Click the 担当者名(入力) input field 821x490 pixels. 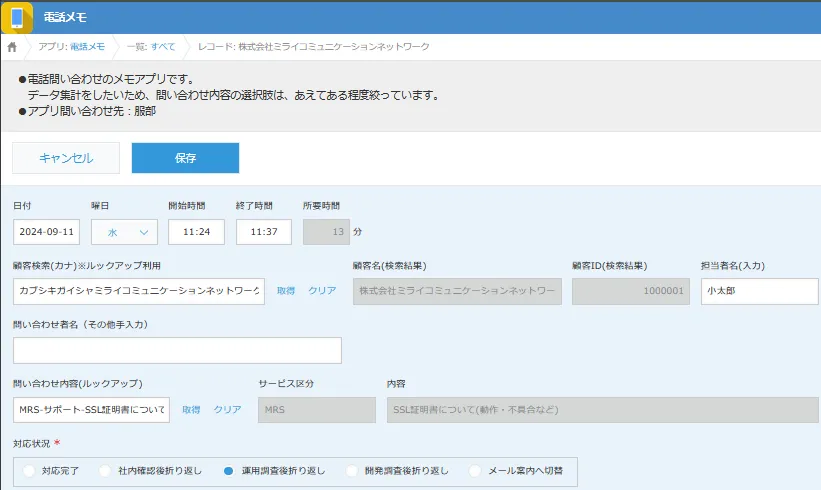(759, 291)
